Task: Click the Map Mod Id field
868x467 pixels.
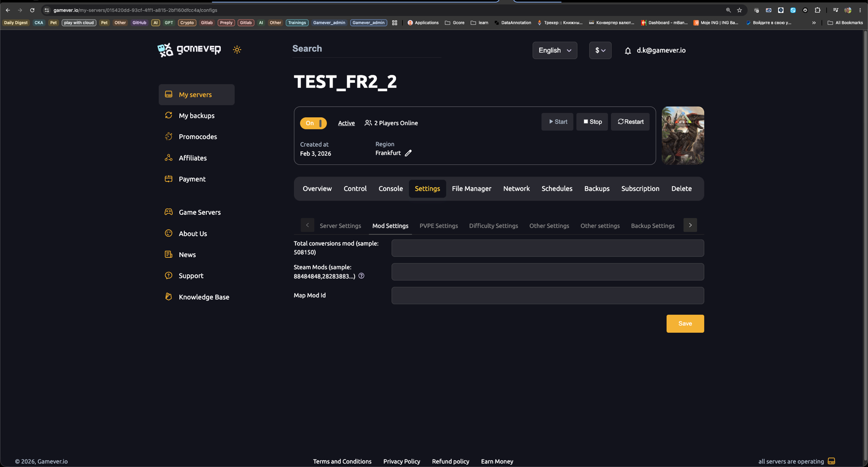Action: pyautogui.click(x=548, y=296)
